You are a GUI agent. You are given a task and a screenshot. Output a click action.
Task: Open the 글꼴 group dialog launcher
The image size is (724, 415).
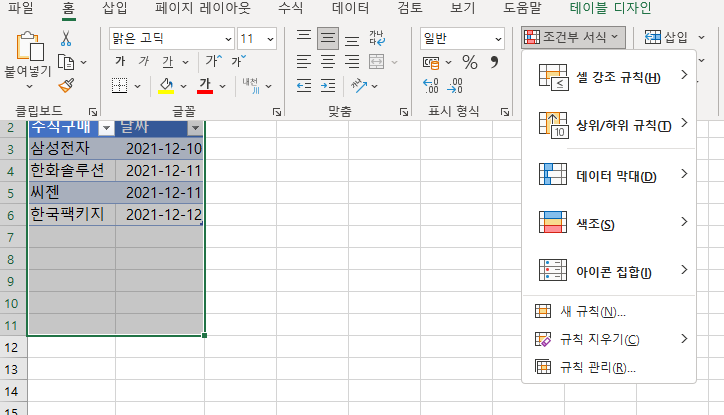click(x=277, y=112)
